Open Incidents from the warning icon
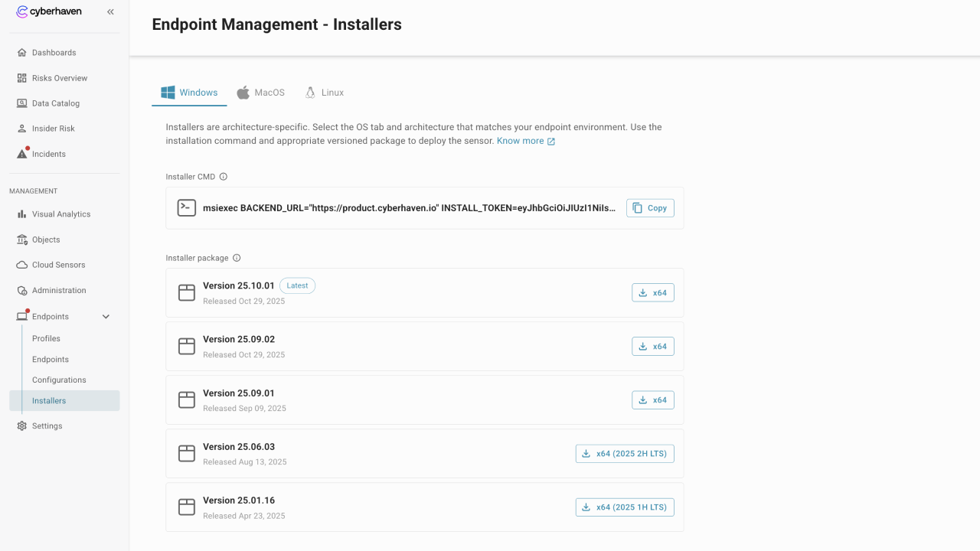Image resolution: width=980 pixels, height=551 pixels. click(22, 154)
